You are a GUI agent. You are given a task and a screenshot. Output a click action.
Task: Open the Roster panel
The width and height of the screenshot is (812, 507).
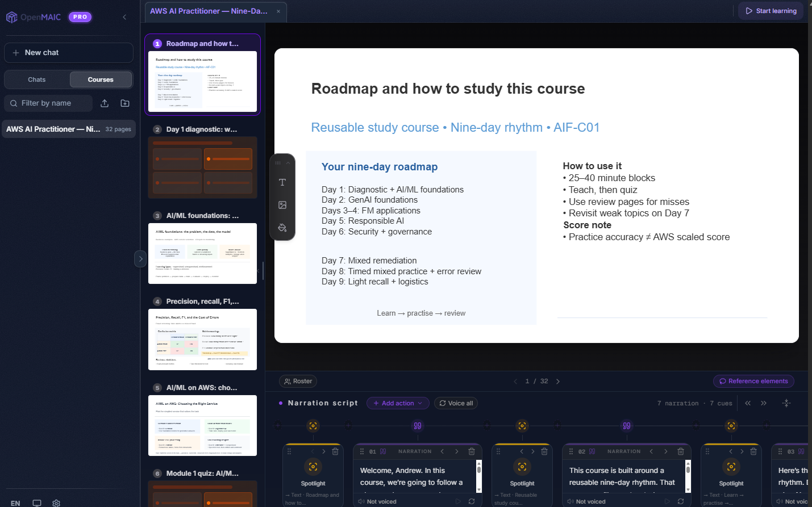(298, 382)
